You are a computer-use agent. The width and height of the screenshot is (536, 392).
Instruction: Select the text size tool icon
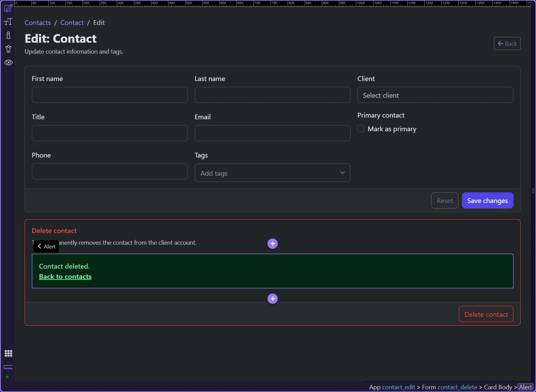(x=8, y=22)
